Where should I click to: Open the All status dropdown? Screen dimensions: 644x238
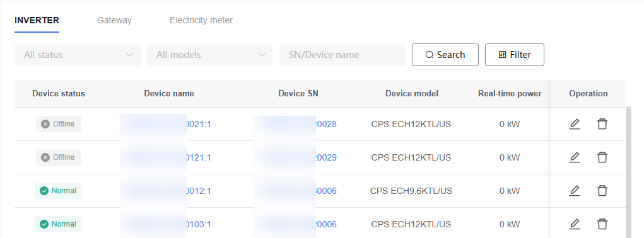pyautogui.click(x=78, y=55)
